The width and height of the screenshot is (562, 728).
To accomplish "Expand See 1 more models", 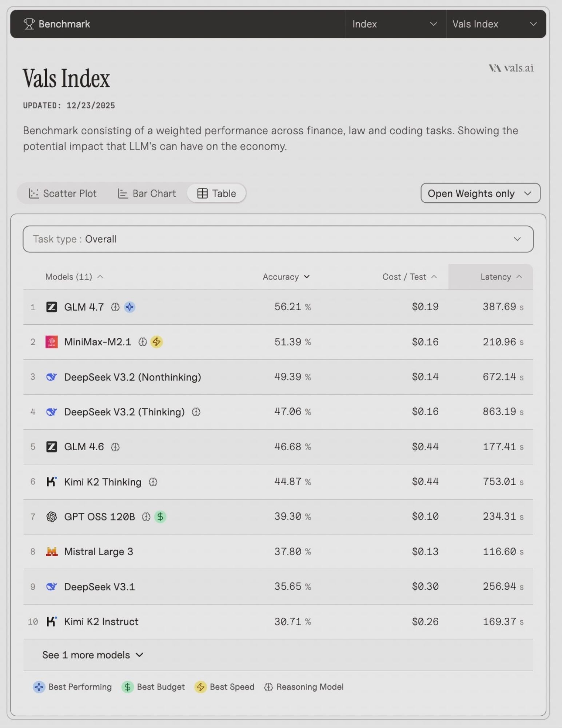I will (x=93, y=655).
